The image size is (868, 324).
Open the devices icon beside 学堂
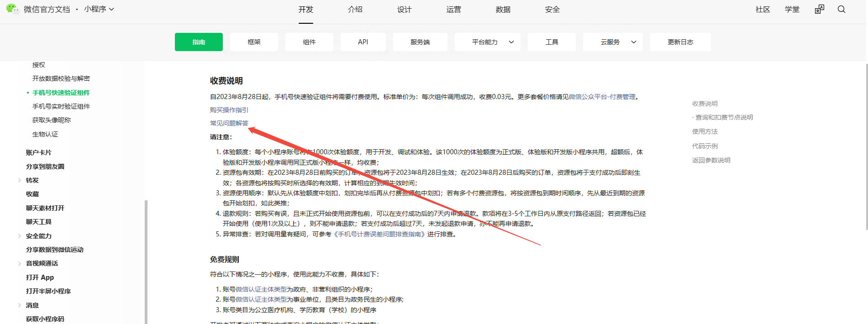(820, 9)
